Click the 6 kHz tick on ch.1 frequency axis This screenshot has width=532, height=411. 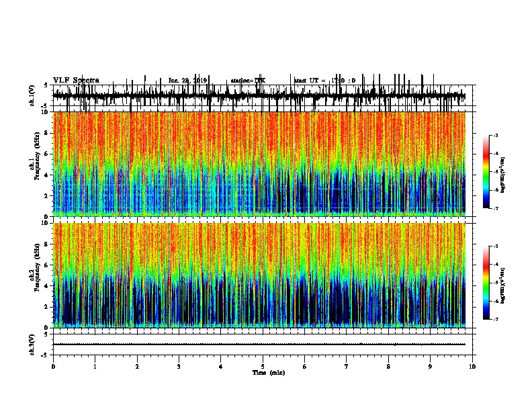[x=46, y=154]
